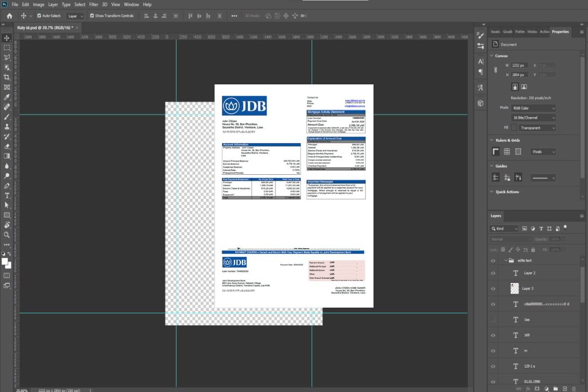Collapse the Rulers & Grids section
This screenshot has width=588, height=392.
(x=492, y=140)
